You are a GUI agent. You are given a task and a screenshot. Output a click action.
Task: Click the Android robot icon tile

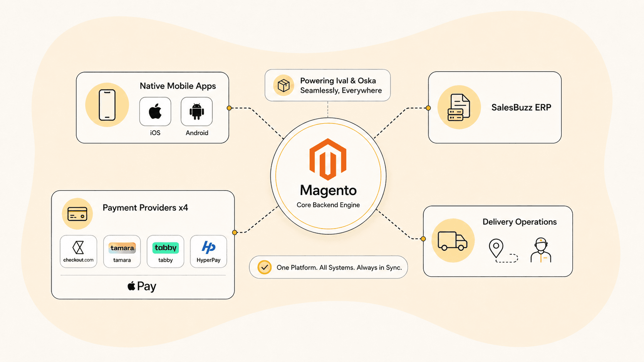click(197, 112)
